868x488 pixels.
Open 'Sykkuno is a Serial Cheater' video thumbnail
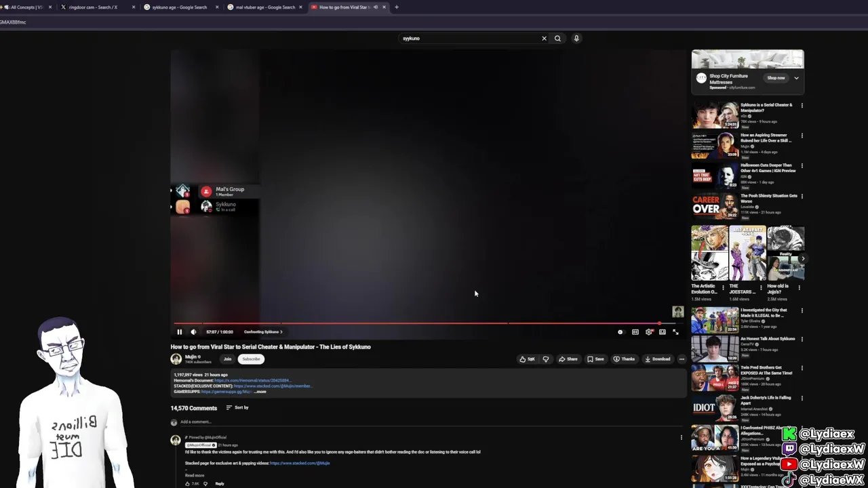(715, 115)
